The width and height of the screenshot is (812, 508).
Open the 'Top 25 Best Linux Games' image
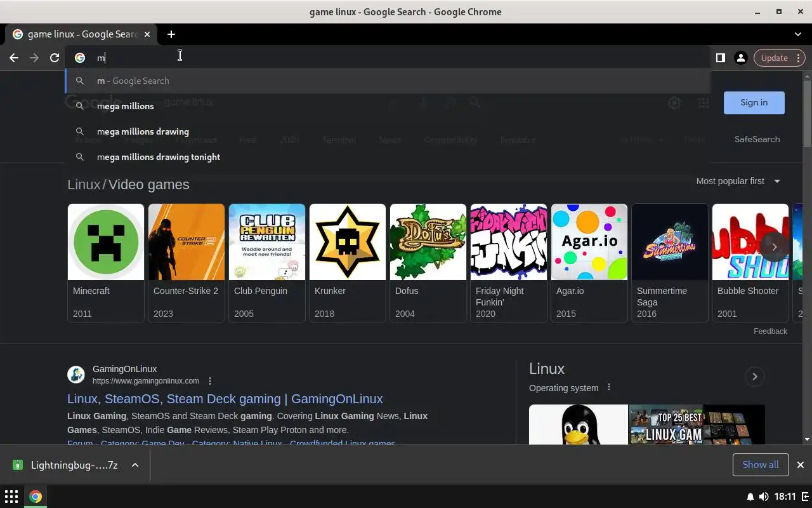click(665, 424)
